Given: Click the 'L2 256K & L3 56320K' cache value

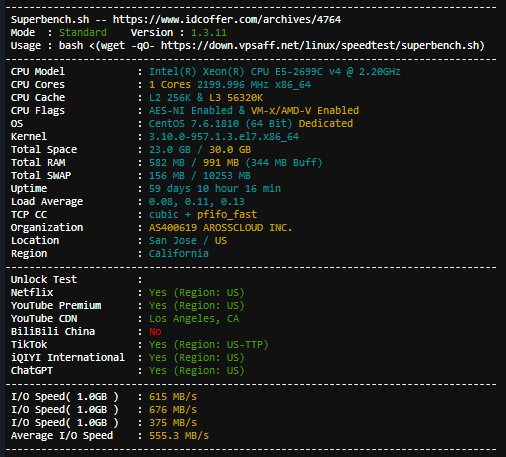Looking at the screenshot, I should click(206, 98).
